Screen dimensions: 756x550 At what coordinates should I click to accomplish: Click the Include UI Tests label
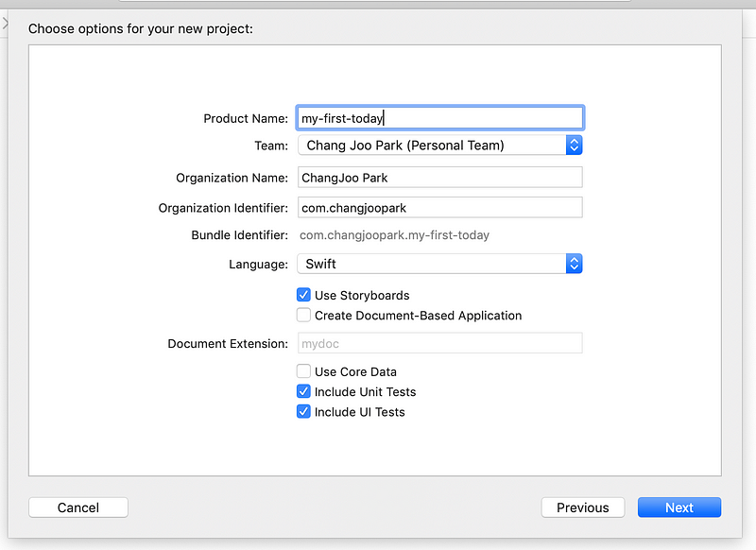(360, 412)
